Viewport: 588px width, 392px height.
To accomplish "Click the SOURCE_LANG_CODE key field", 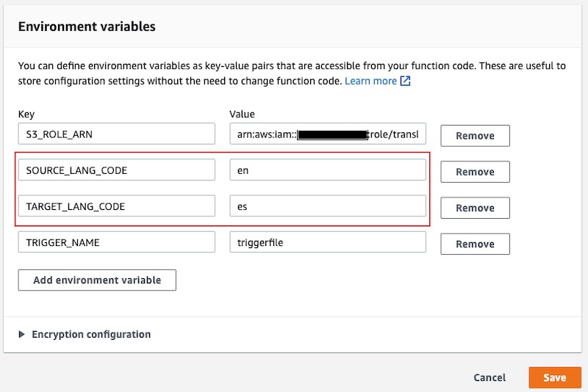I will 117,170.
